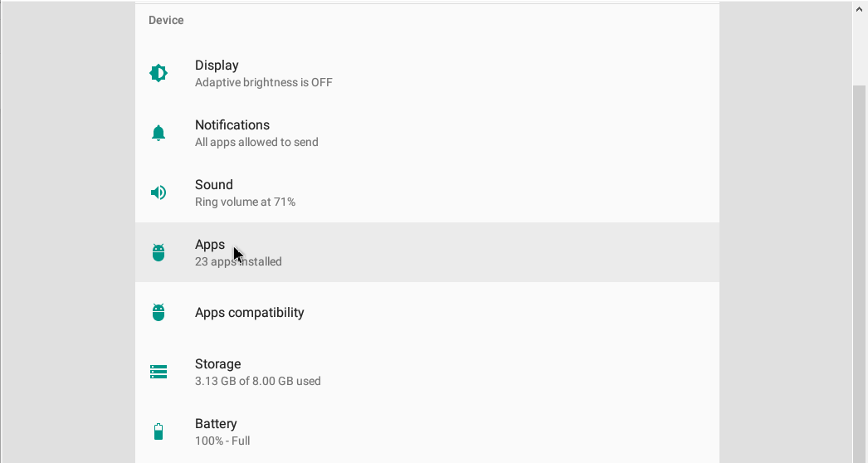The image size is (868, 463).
Task: Open the Notifications settings entry
Action: (427, 133)
